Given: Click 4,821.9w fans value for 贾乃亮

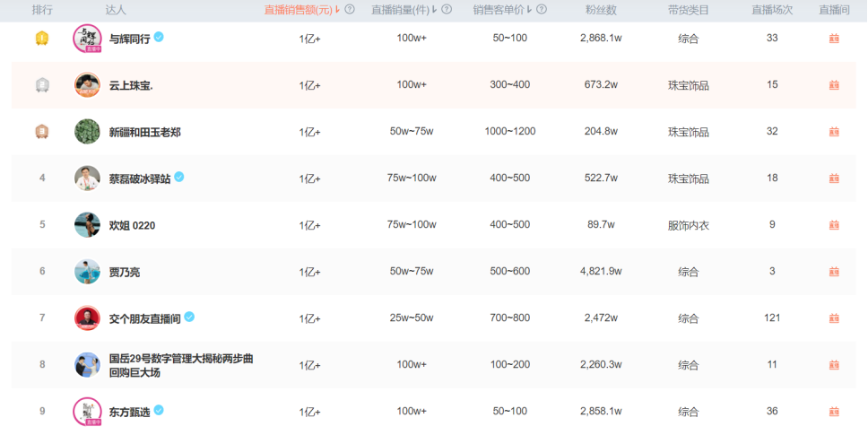Looking at the screenshot, I should point(601,271).
